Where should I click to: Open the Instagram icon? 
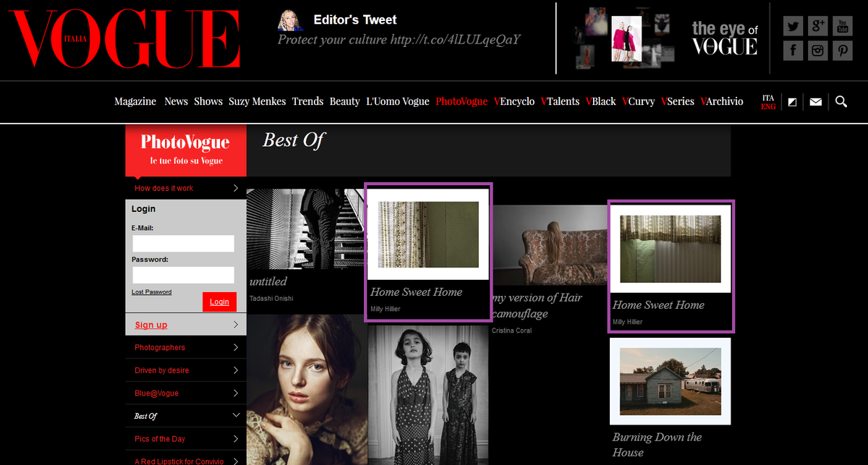(817, 50)
